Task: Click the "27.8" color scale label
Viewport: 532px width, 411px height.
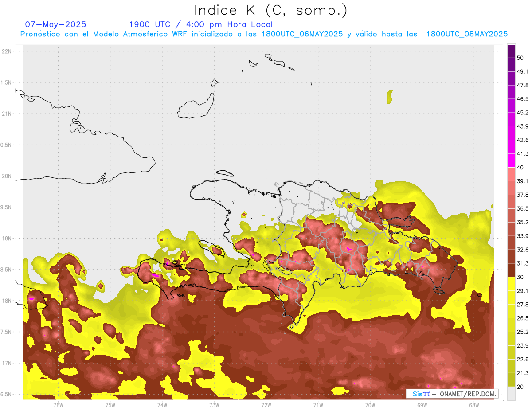Action: point(523,305)
